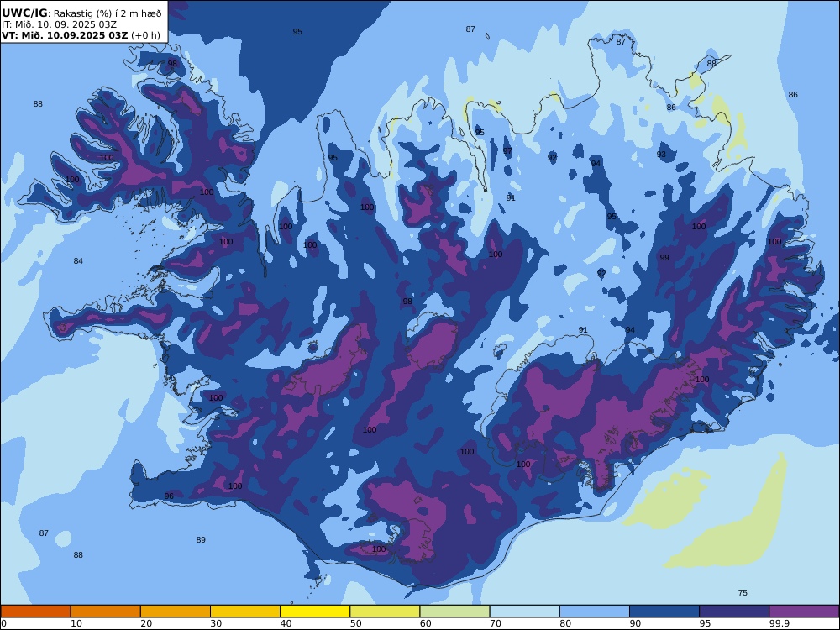840x630 pixels.
Task: Click the legend tick label '70'
Action: coord(496,623)
